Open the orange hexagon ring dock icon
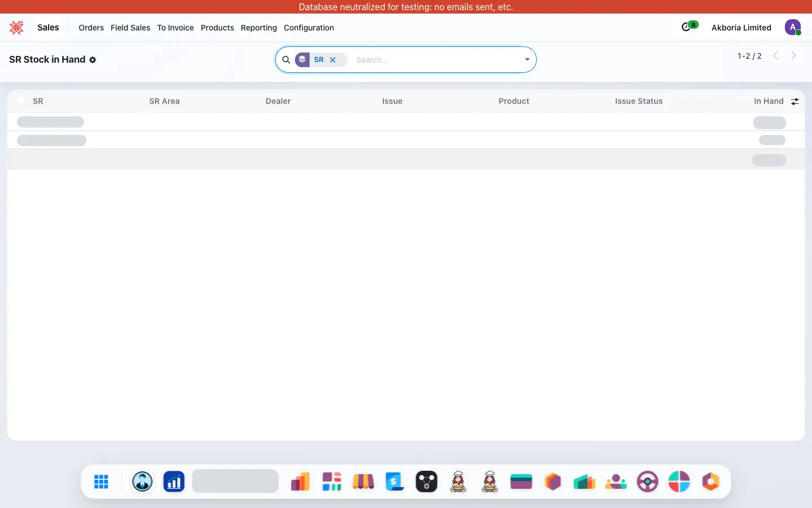This screenshot has height=508, width=812. [711, 482]
